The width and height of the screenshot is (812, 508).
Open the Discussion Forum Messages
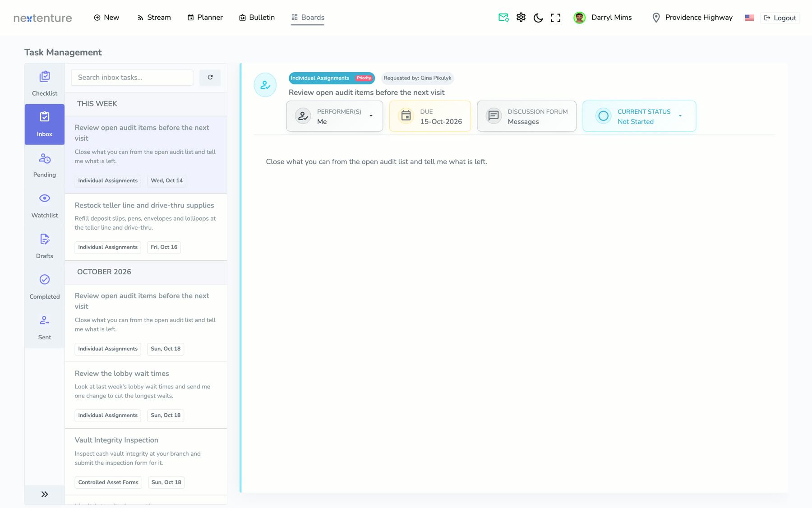pyautogui.click(x=526, y=116)
